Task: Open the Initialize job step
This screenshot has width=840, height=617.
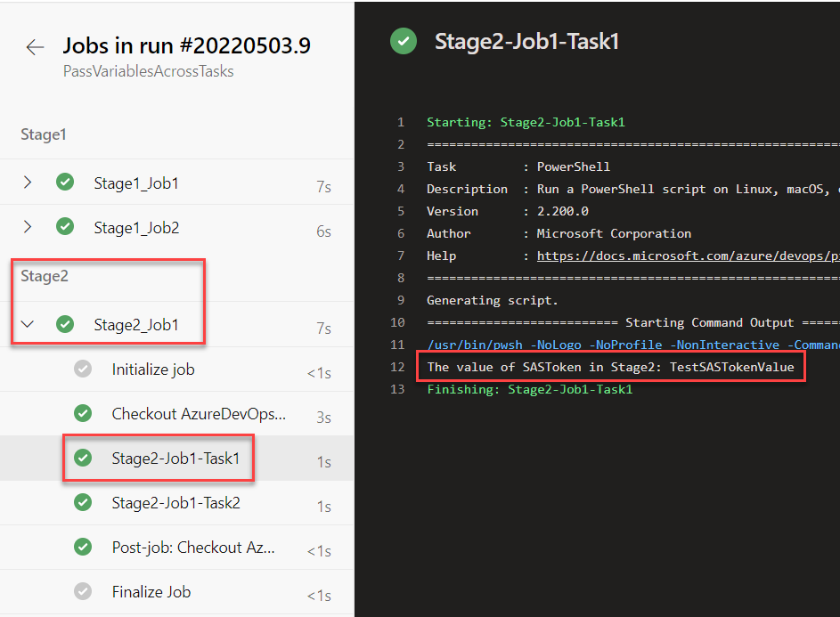Action: [176, 369]
